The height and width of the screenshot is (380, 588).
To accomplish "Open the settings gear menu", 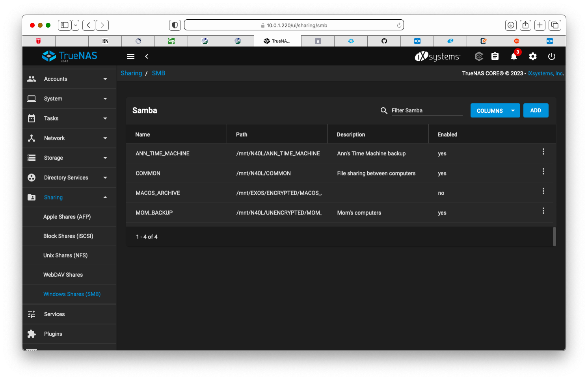I will coord(533,56).
